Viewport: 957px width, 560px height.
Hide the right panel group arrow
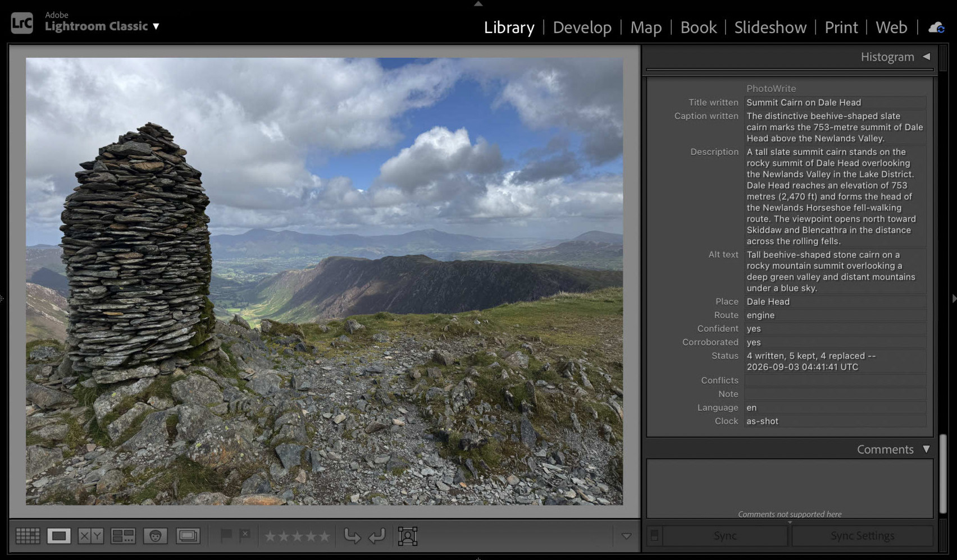coord(954,299)
